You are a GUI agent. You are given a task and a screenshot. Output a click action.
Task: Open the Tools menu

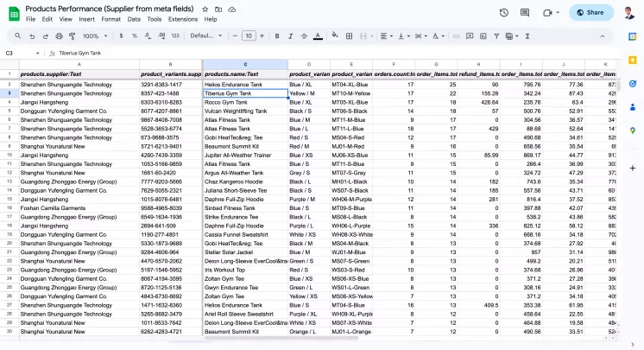(x=155, y=19)
